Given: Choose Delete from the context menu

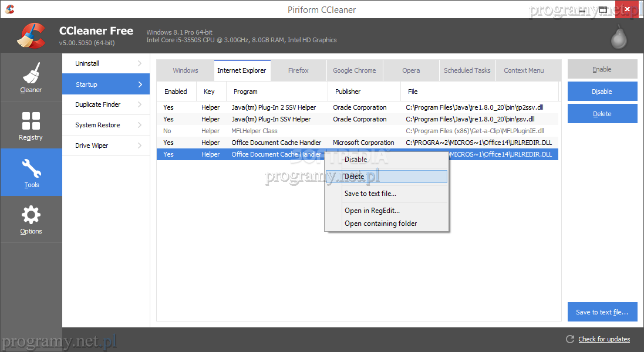Looking at the screenshot, I should (355, 177).
